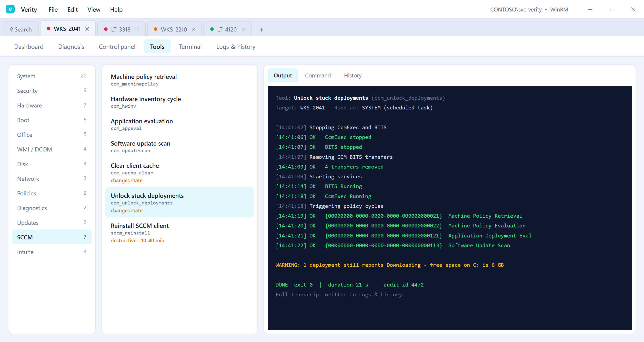Select the Office tool category
The width and height of the screenshot is (644, 342).
coord(52,135)
